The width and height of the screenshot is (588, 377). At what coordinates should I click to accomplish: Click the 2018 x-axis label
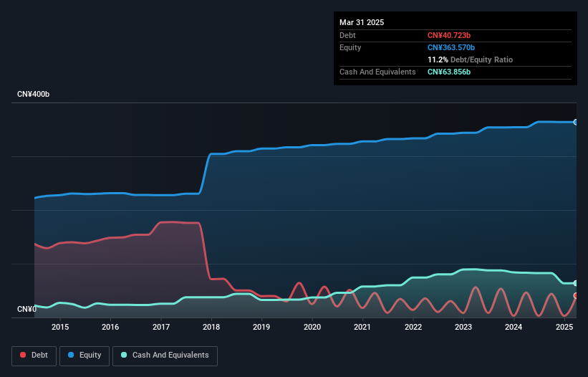click(211, 327)
